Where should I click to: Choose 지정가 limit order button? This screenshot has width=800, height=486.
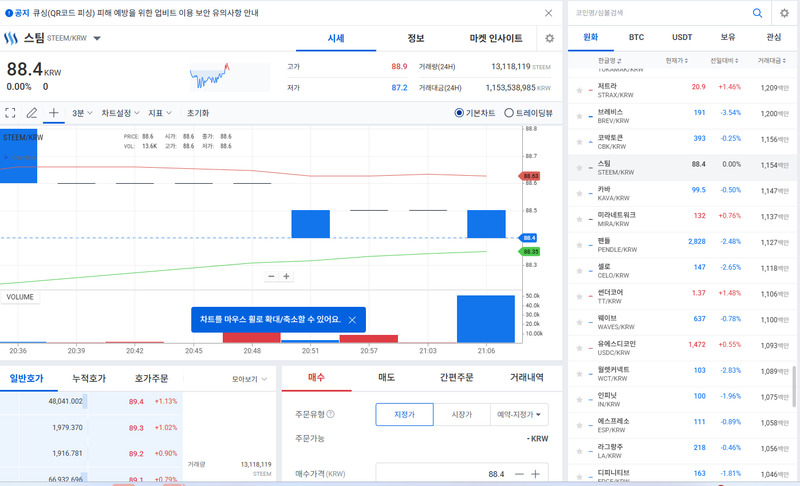click(x=405, y=415)
